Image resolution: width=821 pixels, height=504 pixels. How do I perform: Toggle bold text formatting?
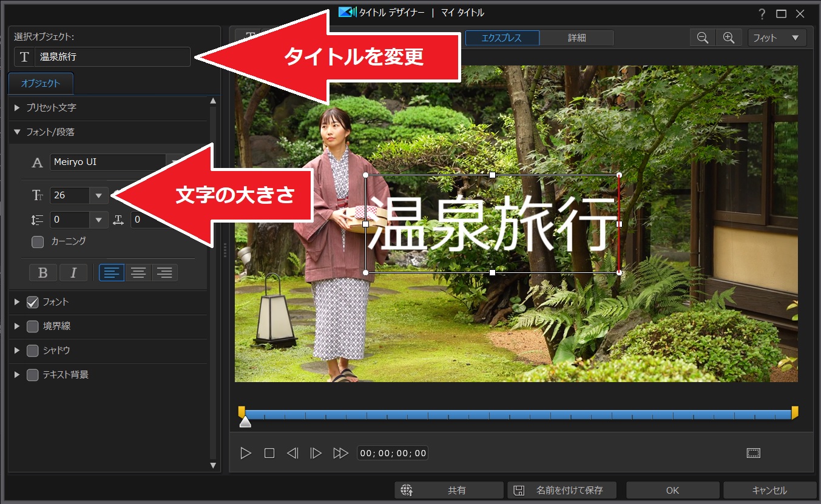[x=42, y=272]
